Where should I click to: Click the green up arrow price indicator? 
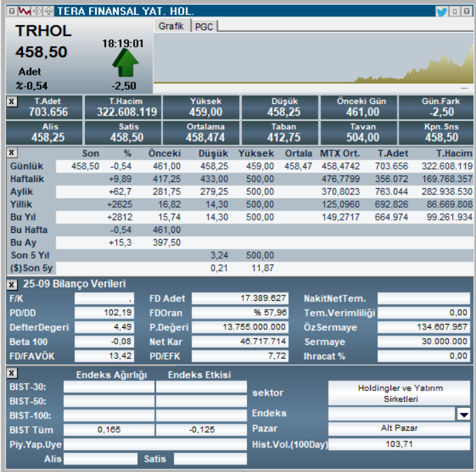[126, 62]
